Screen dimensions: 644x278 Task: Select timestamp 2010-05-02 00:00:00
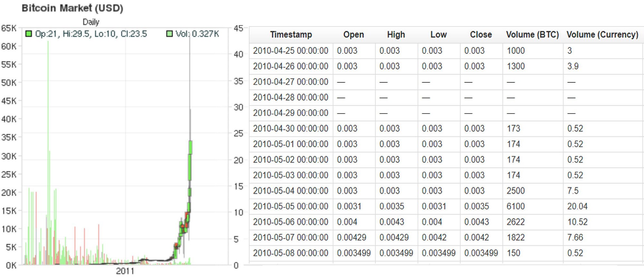click(x=291, y=160)
